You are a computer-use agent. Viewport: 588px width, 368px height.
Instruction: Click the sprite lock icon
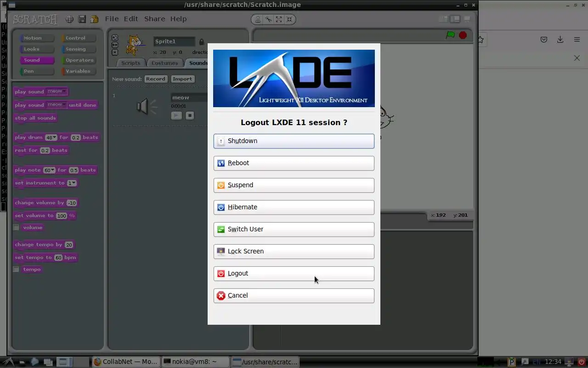click(x=201, y=41)
